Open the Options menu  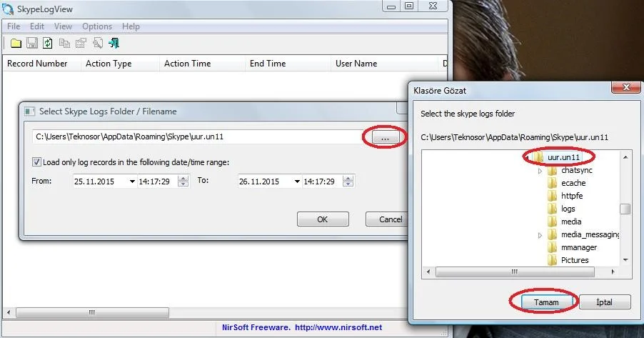[x=97, y=26]
